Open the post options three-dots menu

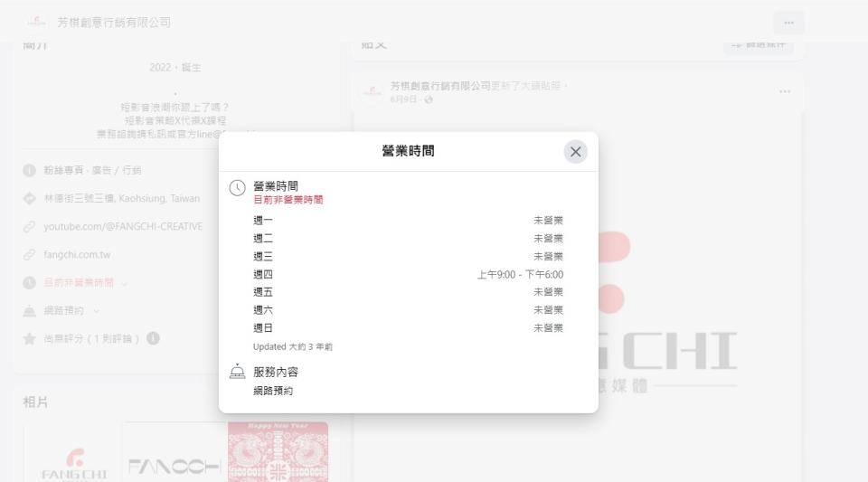[x=784, y=91]
